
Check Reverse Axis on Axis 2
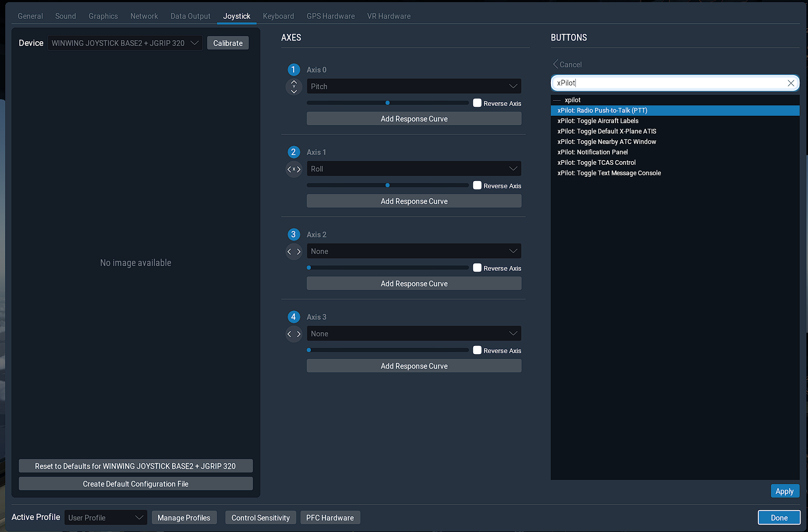(x=477, y=268)
